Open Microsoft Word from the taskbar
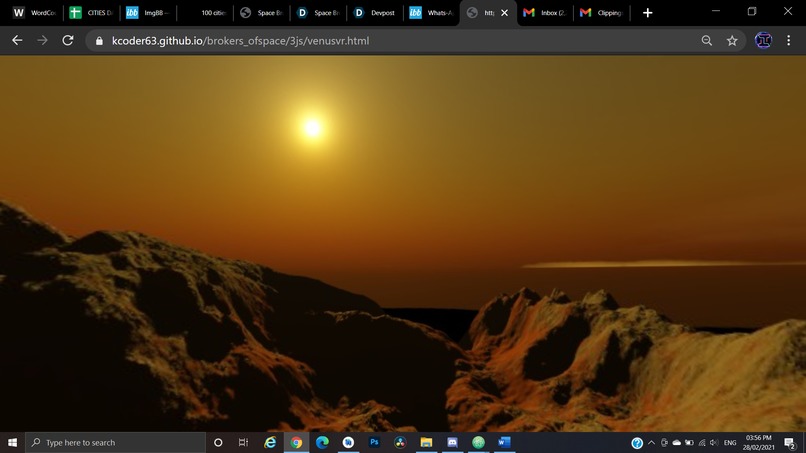Screen dimensions: 806x453 point(504,442)
